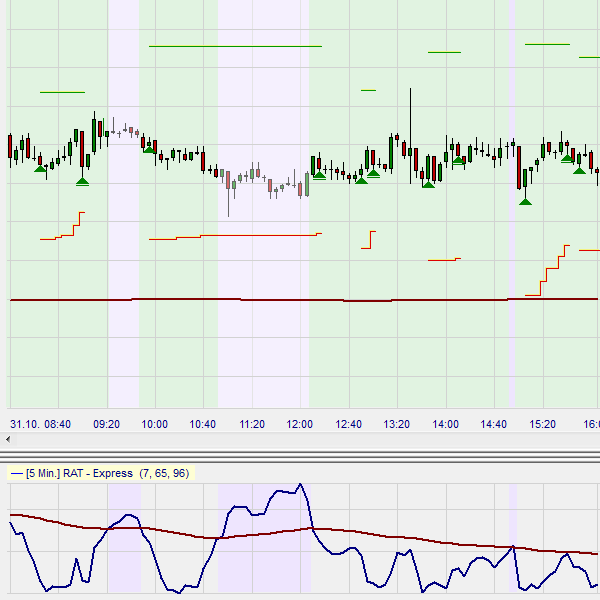The height and width of the screenshot is (600, 600).
Task: Click the 13:20 time axis label
Action: pyautogui.click(x=397, y=424)
